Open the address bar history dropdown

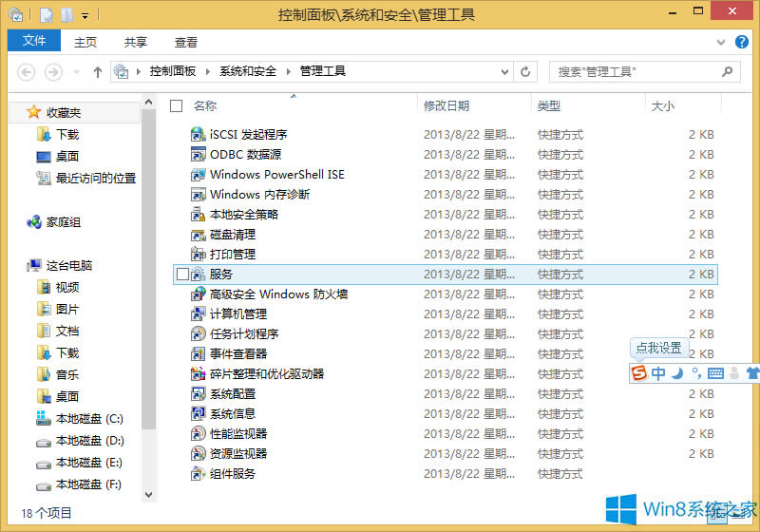click(x=503, y=72)
